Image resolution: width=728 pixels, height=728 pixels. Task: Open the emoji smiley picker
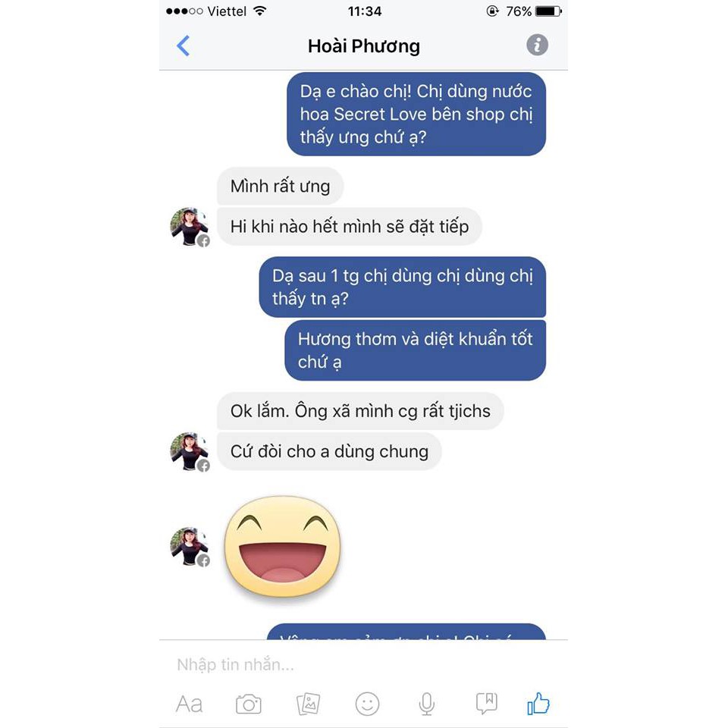367,704
